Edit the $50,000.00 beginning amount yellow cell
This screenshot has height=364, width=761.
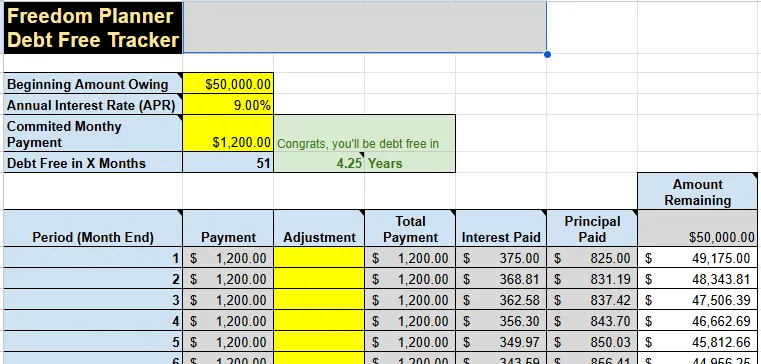pos(228,83)
